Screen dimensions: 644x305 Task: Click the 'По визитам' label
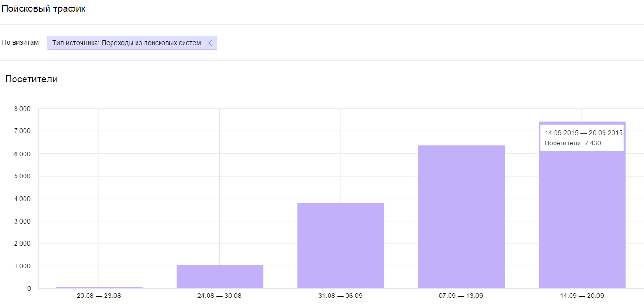click(x=20, y=43)
